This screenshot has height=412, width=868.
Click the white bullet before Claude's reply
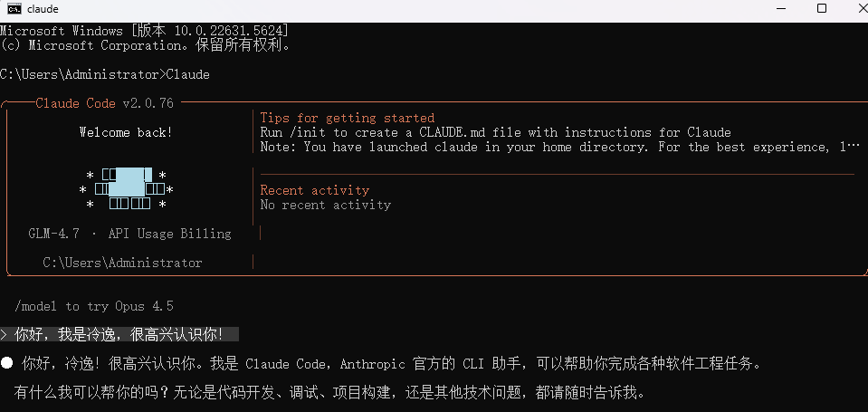click(7, 364)
